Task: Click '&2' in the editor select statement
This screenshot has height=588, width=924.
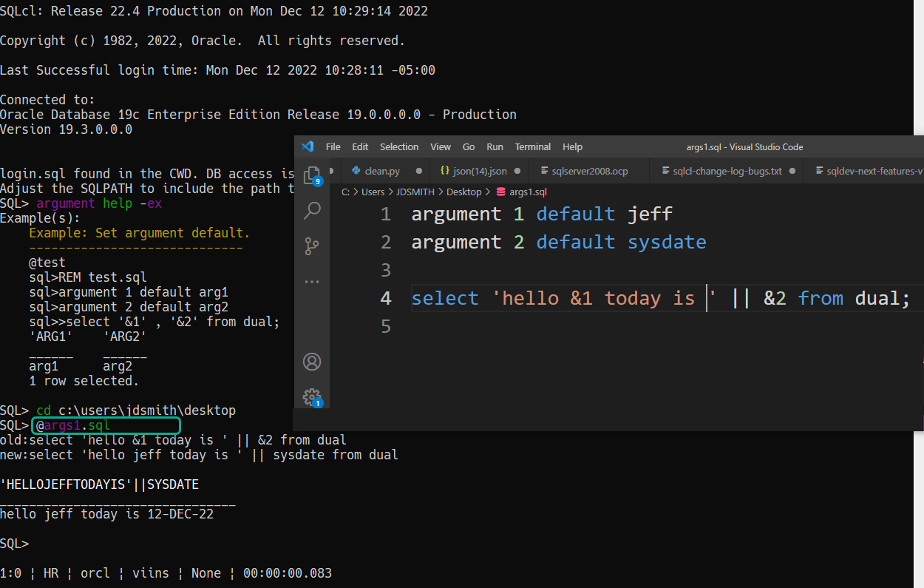Action: pyautogui.click(x=775, y=299)
